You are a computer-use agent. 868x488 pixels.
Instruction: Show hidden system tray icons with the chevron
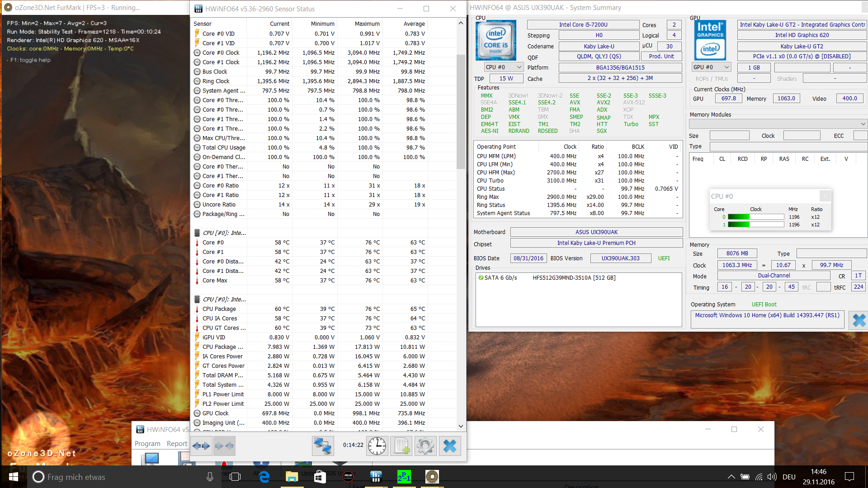731,477
